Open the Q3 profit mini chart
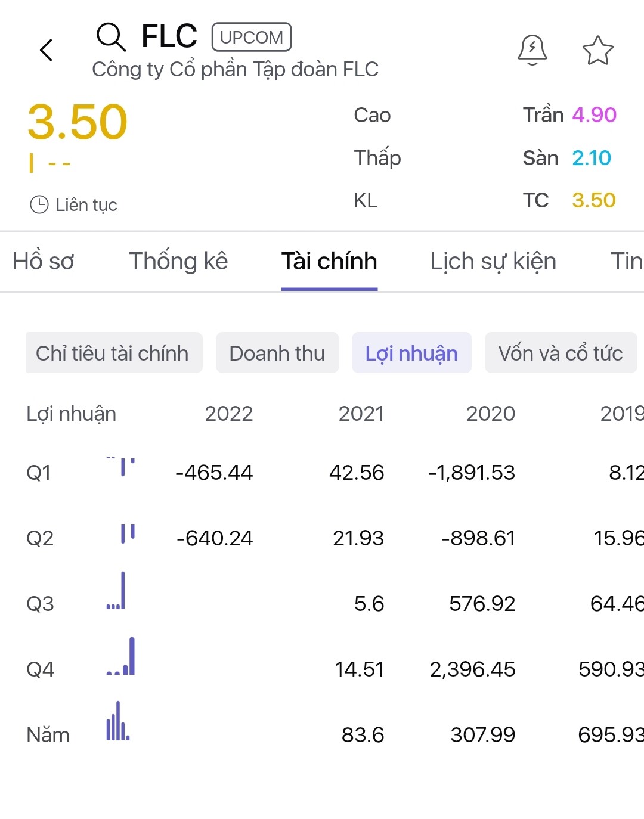The height and width of the screenshot is (819, 644). pyautogui.click(x=116, y=592)
